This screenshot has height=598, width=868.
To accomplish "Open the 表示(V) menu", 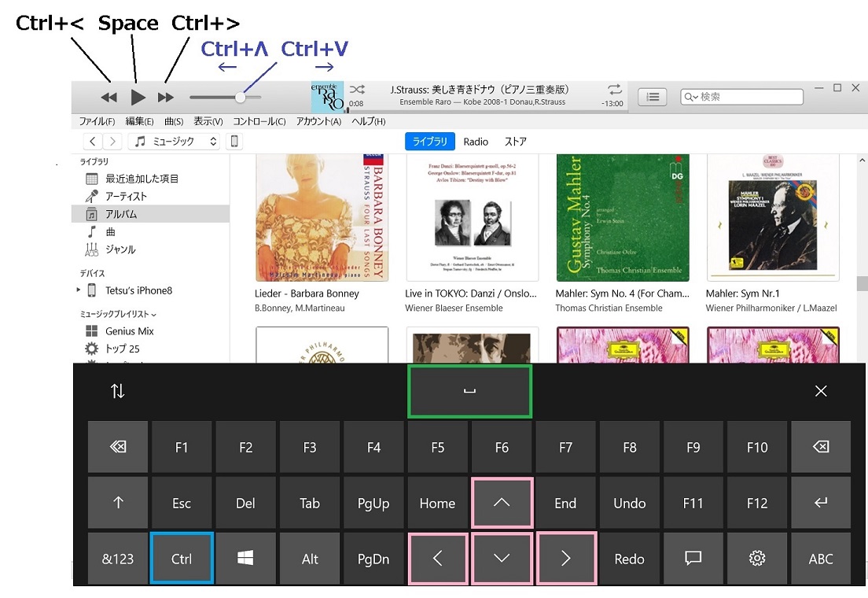I will (x=208, y=121).
